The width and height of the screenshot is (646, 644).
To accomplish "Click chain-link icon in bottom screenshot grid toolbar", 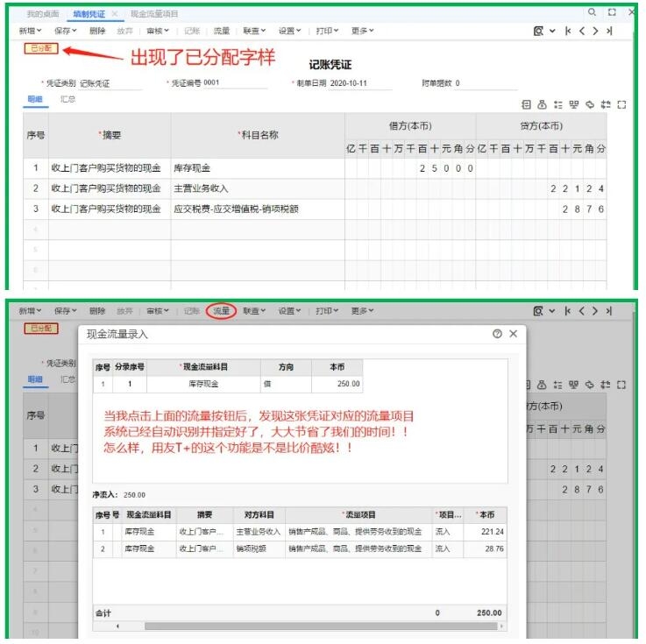I will click(590, 385).
